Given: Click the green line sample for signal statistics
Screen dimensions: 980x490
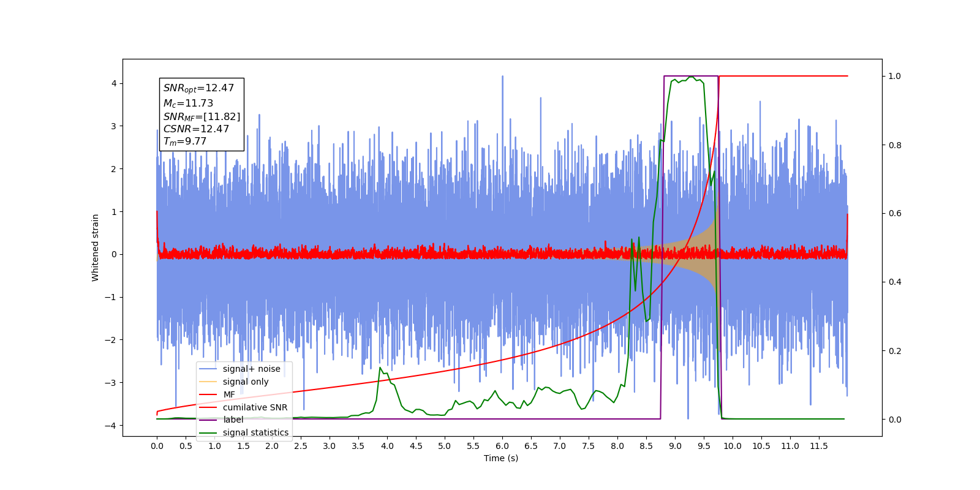Looking at the screenshot, I should pyautogui.click(x=209, y=432).
